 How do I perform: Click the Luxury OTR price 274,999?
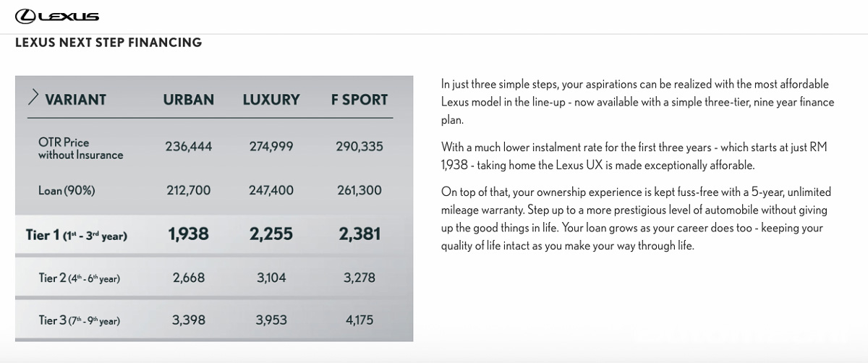[x=271, y=147]
